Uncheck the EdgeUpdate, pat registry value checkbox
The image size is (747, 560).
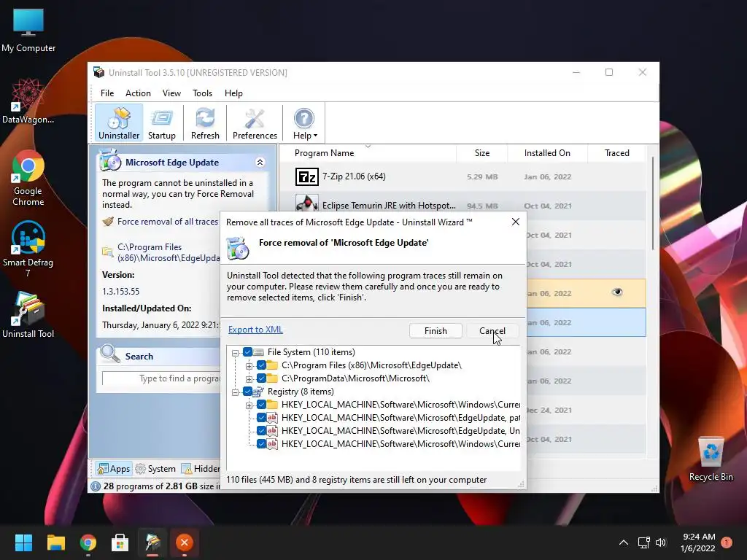pyautogui.click(x=262, y=418)
